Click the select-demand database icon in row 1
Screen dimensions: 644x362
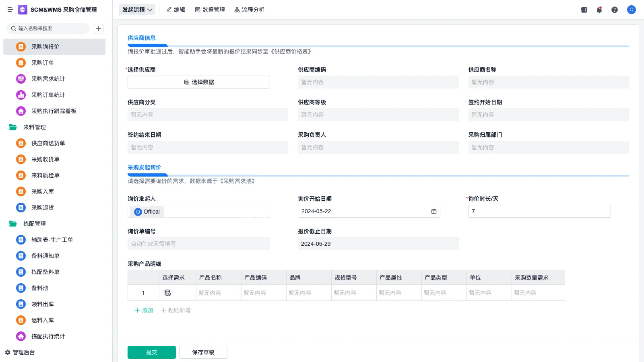[168, 293]
